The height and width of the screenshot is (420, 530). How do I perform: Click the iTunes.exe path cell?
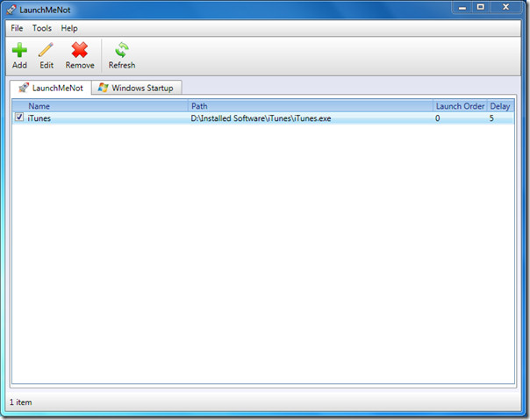[x=261, y=118]
